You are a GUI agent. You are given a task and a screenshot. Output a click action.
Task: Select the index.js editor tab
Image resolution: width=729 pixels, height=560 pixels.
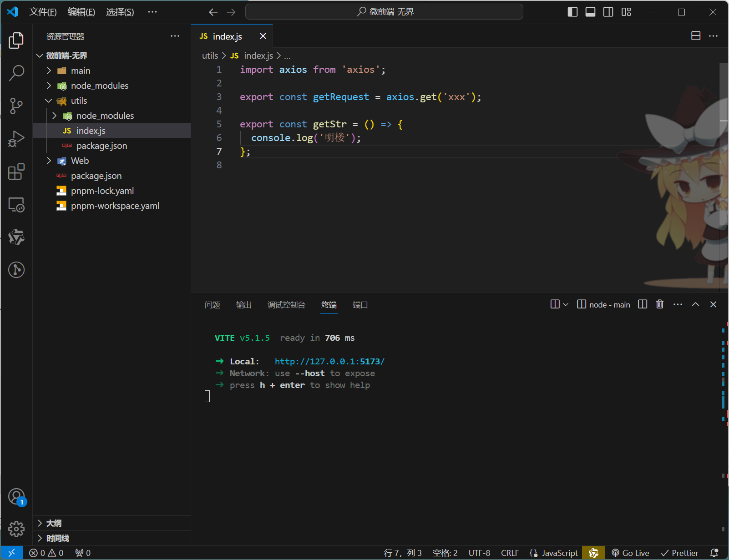(227, 36)
